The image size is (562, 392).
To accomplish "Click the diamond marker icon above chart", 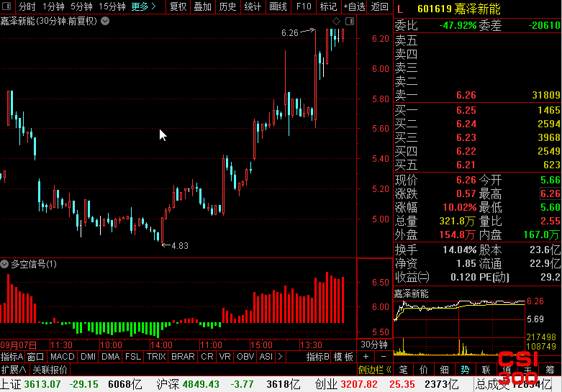I will (336, 21).
